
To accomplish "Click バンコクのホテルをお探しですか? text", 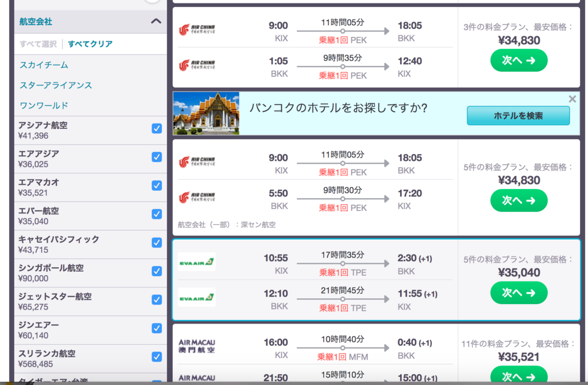I will coord(338,108).
